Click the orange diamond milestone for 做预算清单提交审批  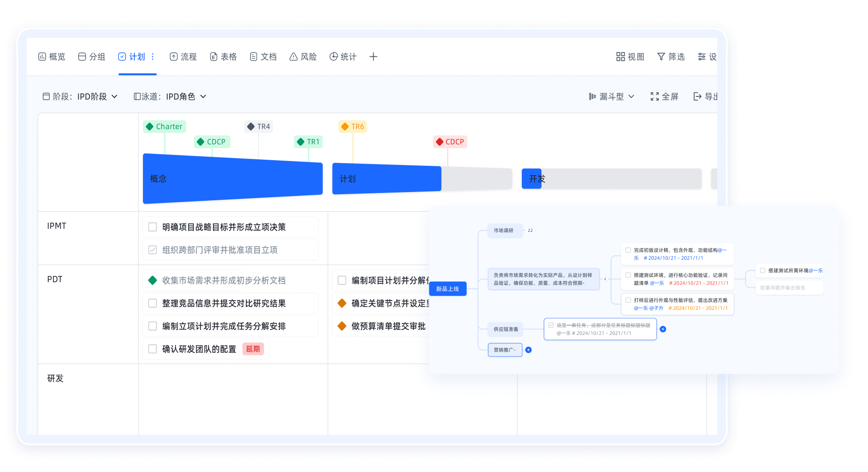[x=342, y=326]
